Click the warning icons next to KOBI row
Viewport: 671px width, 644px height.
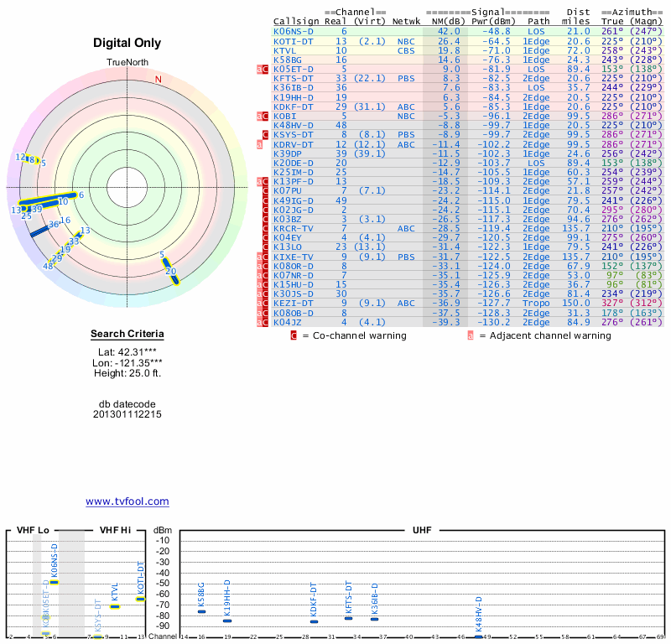coord(263,116)
